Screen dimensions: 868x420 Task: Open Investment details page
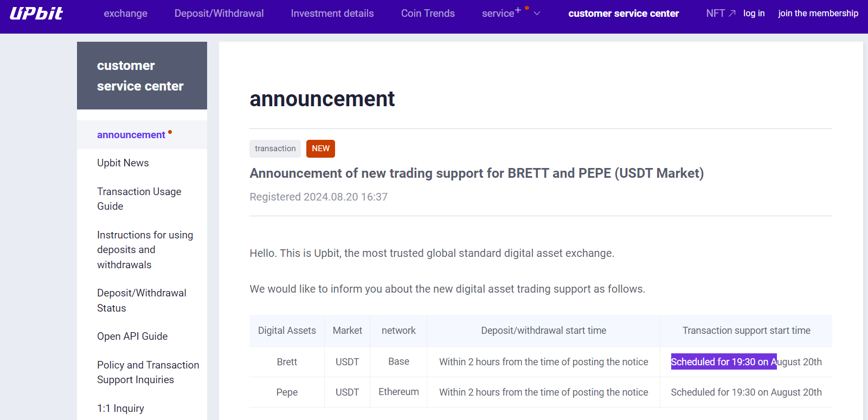(x=332, y=14)
